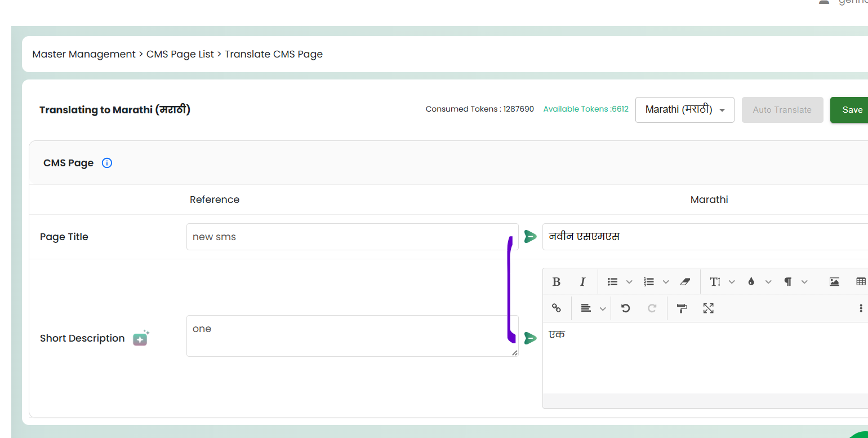Click the font size icon
The width and height of the screenshot is (868, 438).
(x=715, y=282)
